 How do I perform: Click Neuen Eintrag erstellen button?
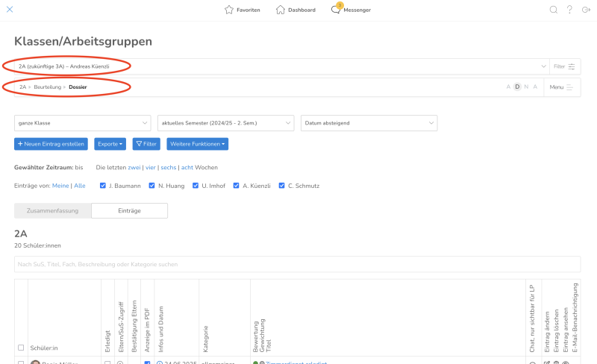(x=51, y=143)
